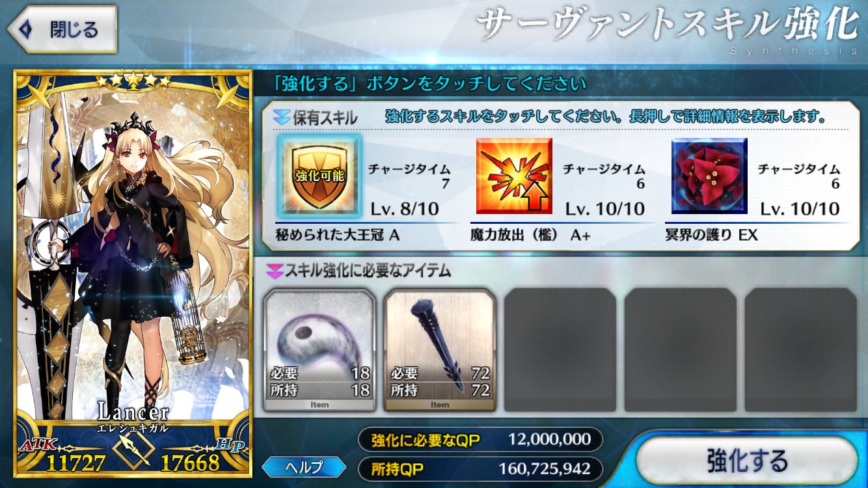Tap the white claw material item

click(x=319, y=351)
